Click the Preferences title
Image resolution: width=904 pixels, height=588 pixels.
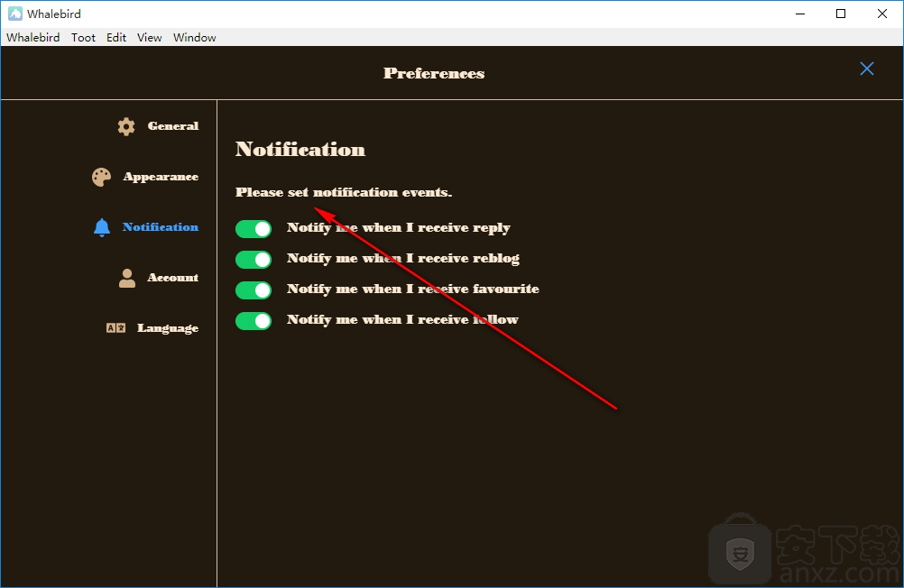click(434, 73)
